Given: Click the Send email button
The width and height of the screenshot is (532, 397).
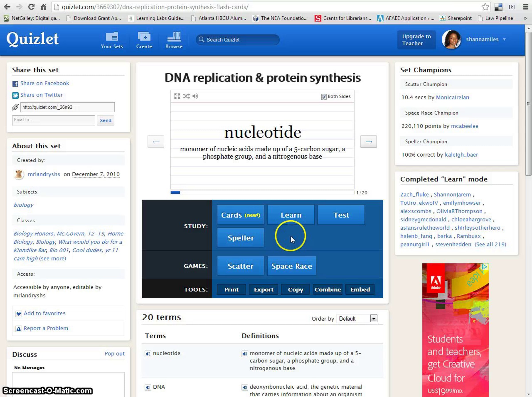Looking at the screenshot, I should click(106, 120).
